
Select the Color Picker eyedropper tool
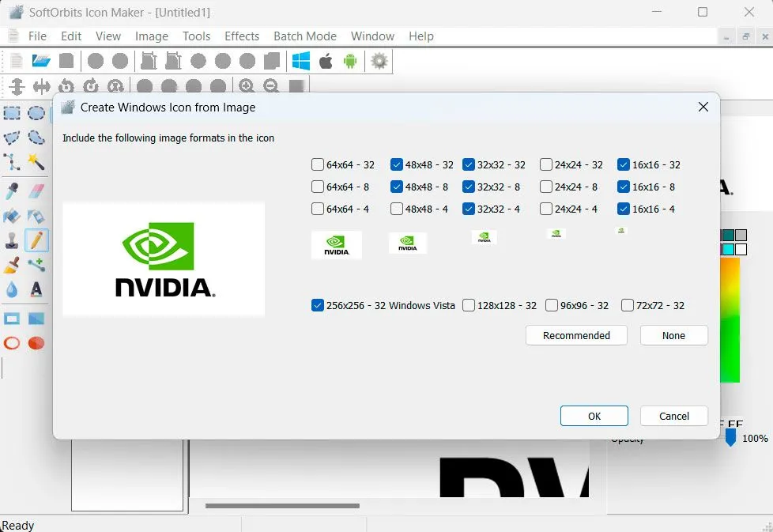[x=12, y=191]
